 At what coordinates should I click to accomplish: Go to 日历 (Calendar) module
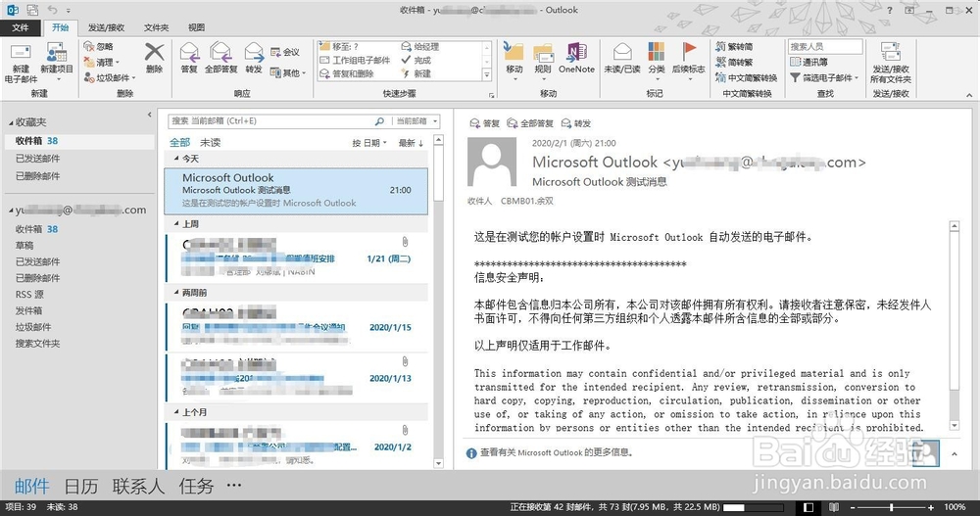pos(81,486)
